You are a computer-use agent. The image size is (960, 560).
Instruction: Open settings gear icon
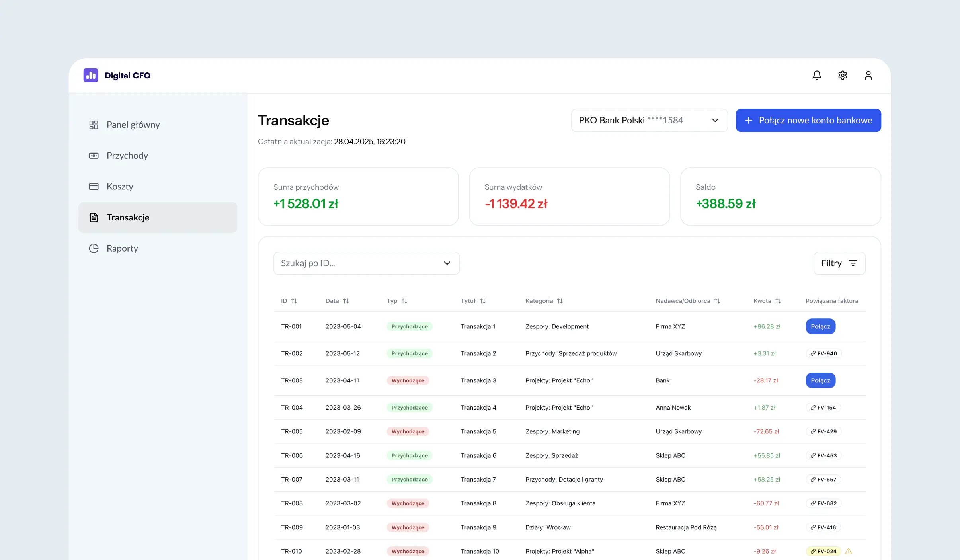tap(843, 75)
